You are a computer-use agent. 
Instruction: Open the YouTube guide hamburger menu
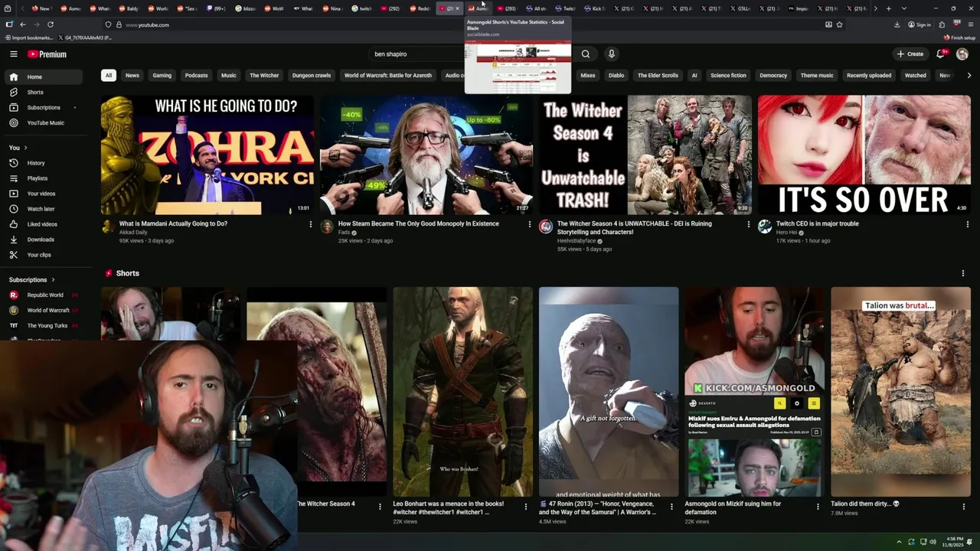[x=13, y=54]
